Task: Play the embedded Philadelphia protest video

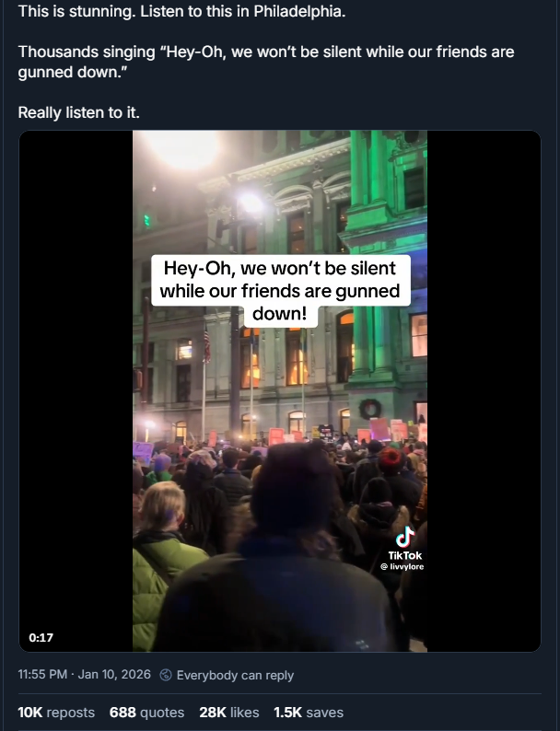Action: point(280,390)
